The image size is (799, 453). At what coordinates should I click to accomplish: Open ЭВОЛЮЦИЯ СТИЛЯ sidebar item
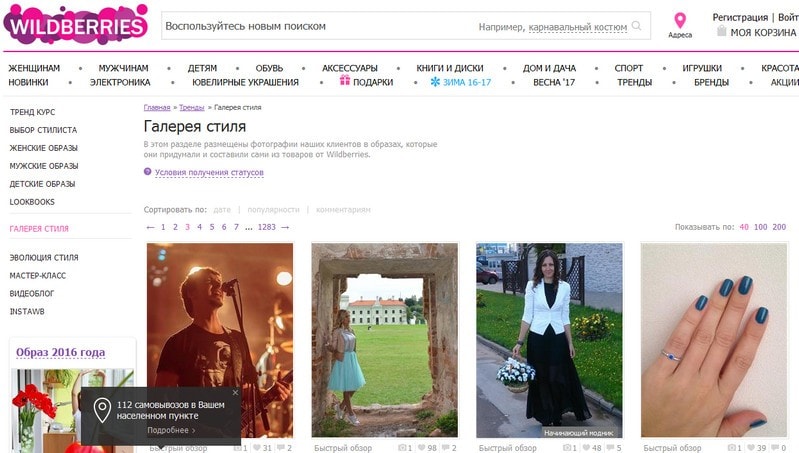pyautogui.click(x=44, y=258)
